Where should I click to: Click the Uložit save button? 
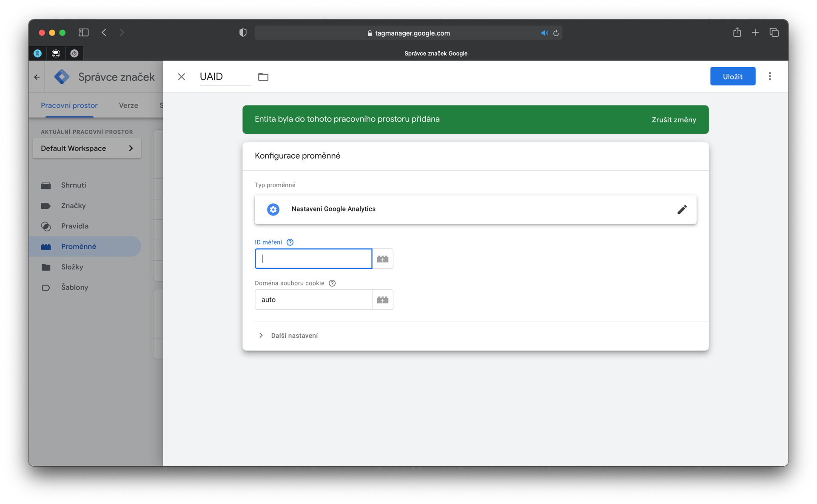click(732, 77)
